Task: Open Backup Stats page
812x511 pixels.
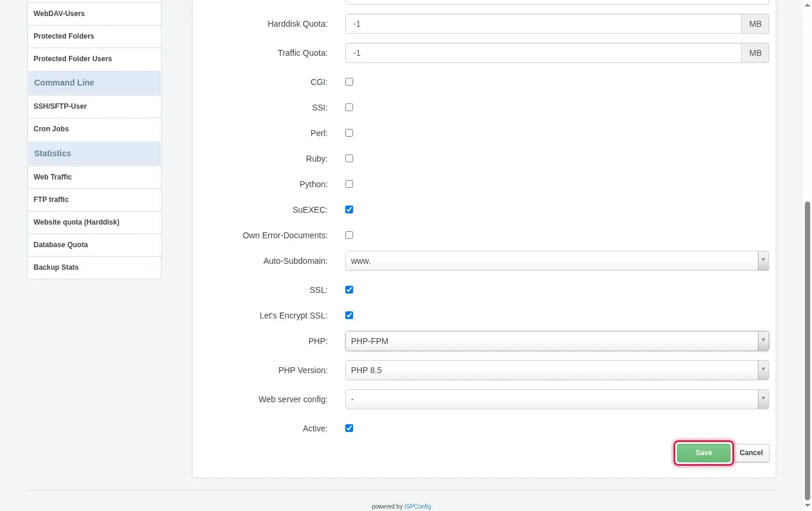Action: tap(95, 267)
